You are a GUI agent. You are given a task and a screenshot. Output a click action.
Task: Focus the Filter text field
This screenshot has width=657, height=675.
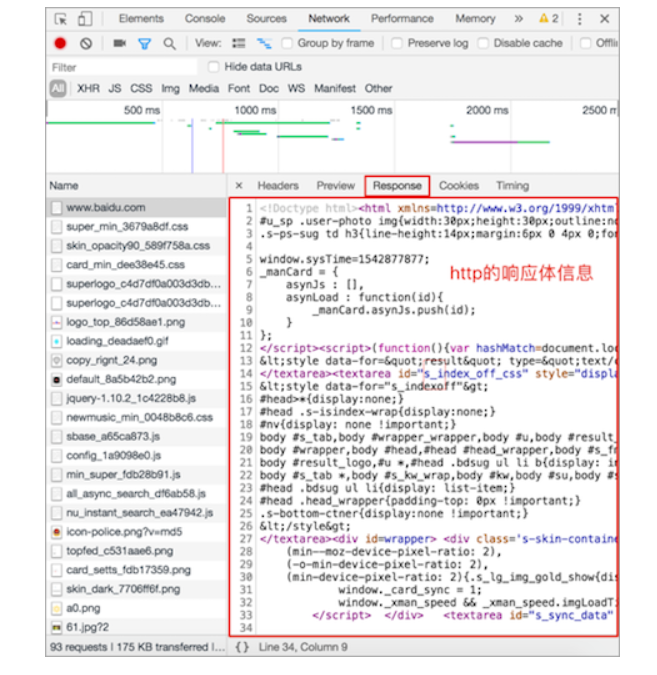tap(123, 68)
